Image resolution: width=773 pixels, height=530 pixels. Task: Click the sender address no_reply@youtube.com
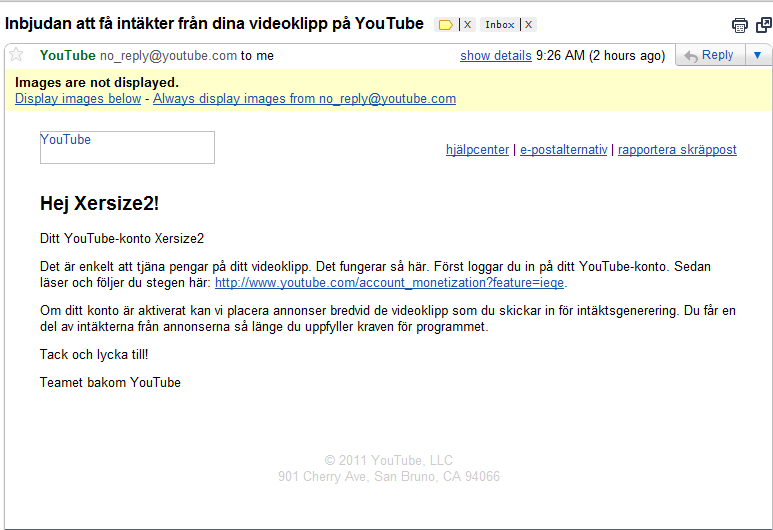(168, 56)
